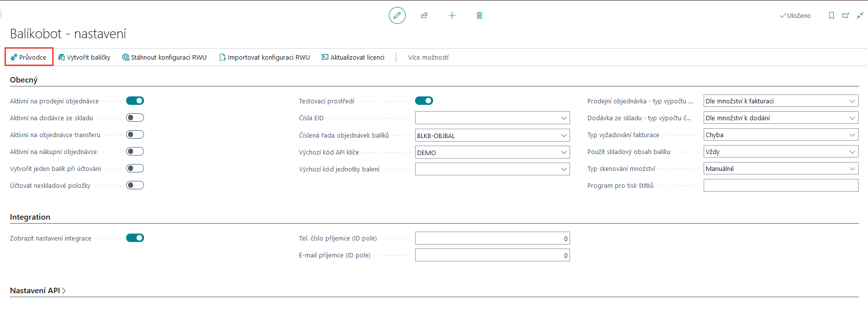Open the Průvodce wizard action

(29, 57)
